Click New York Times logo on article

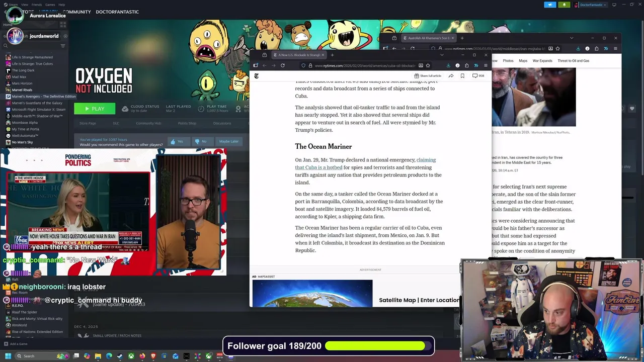coord(256,76)
